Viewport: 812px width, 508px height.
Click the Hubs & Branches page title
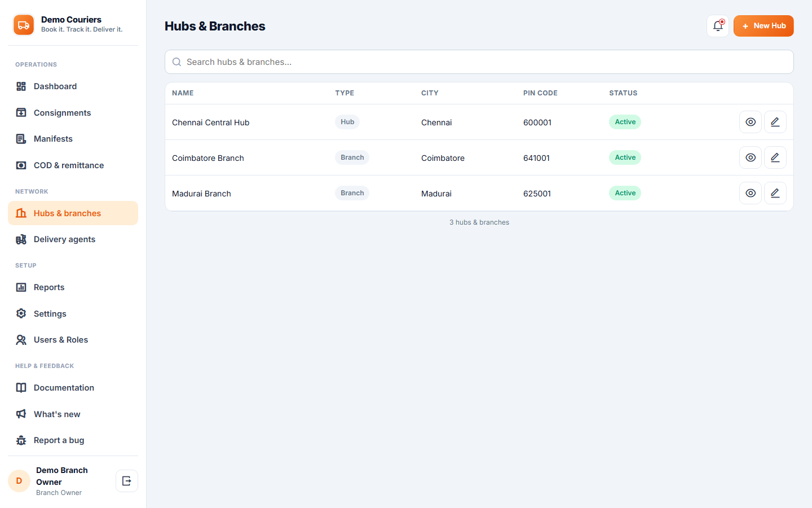click(215, 26)
